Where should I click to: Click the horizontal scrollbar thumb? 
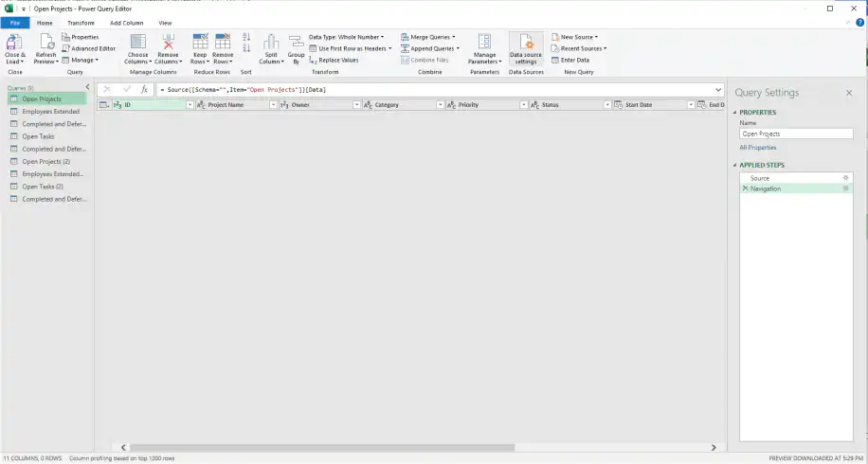coord(322,447)
